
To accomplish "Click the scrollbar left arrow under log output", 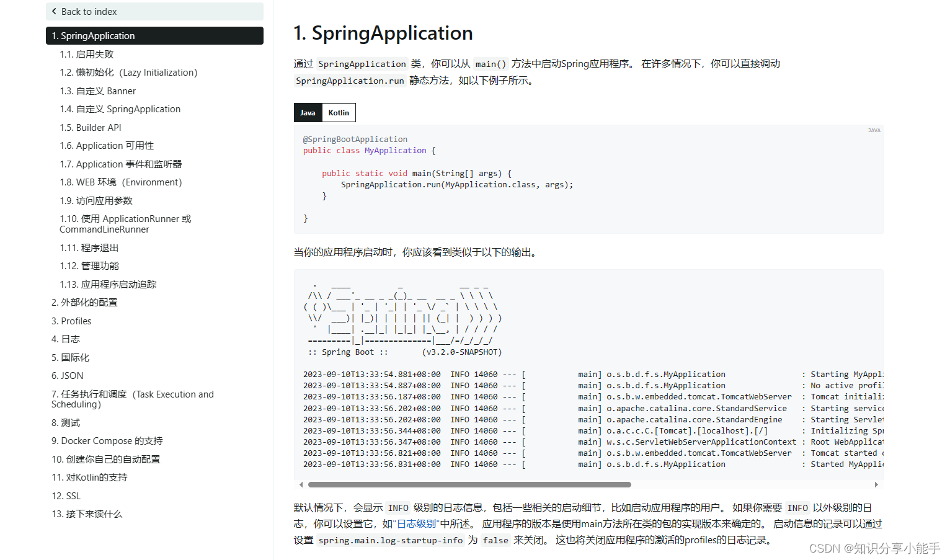I will pyautogui.click(x=301, y=485).
